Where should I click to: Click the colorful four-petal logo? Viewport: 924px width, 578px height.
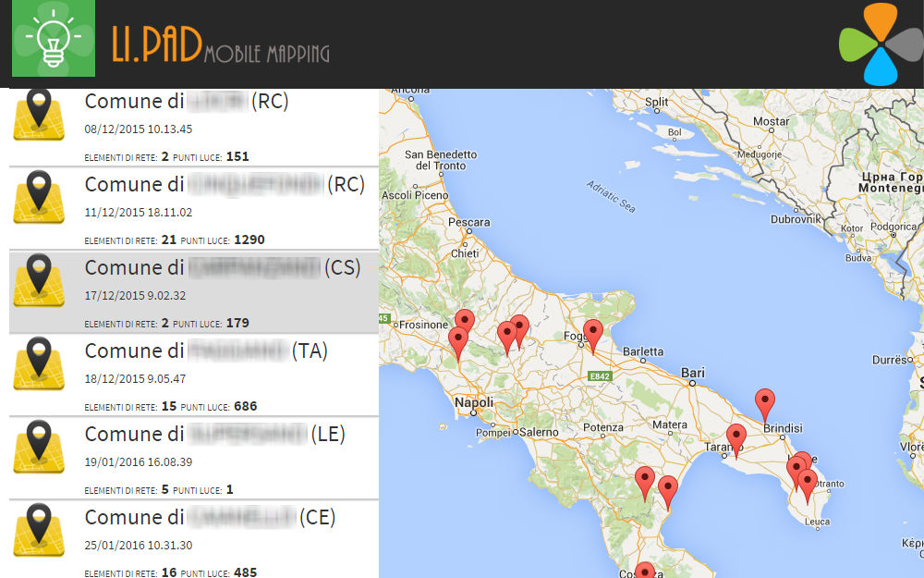click(881, 43)
